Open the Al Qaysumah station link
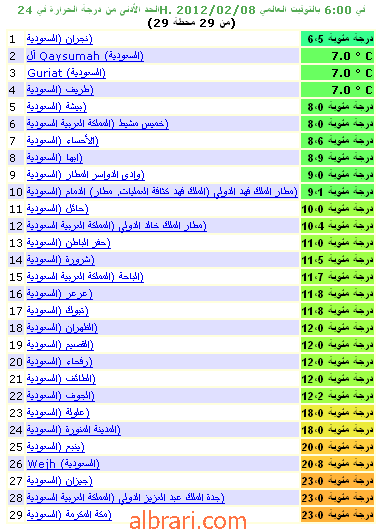 [x=85, y=56]
